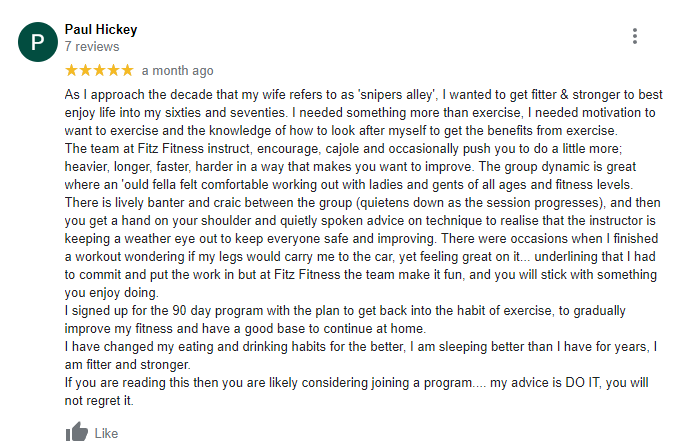Click the Like text label

coord(106,433)
